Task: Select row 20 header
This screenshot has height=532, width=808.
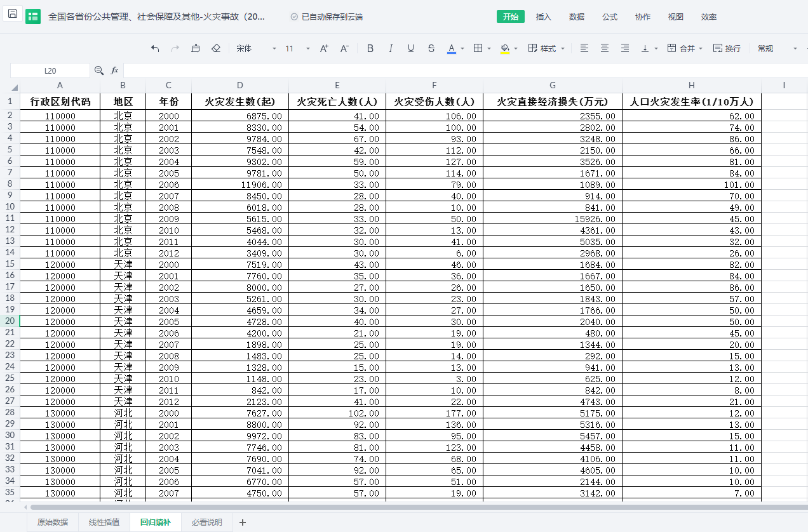Action: pyautogui.click(x=10, y=321)
